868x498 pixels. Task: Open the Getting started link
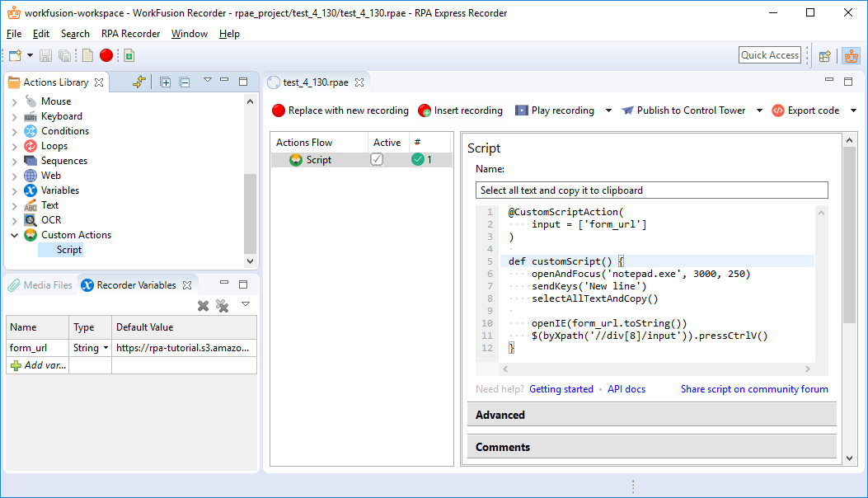tap(561, 389)
